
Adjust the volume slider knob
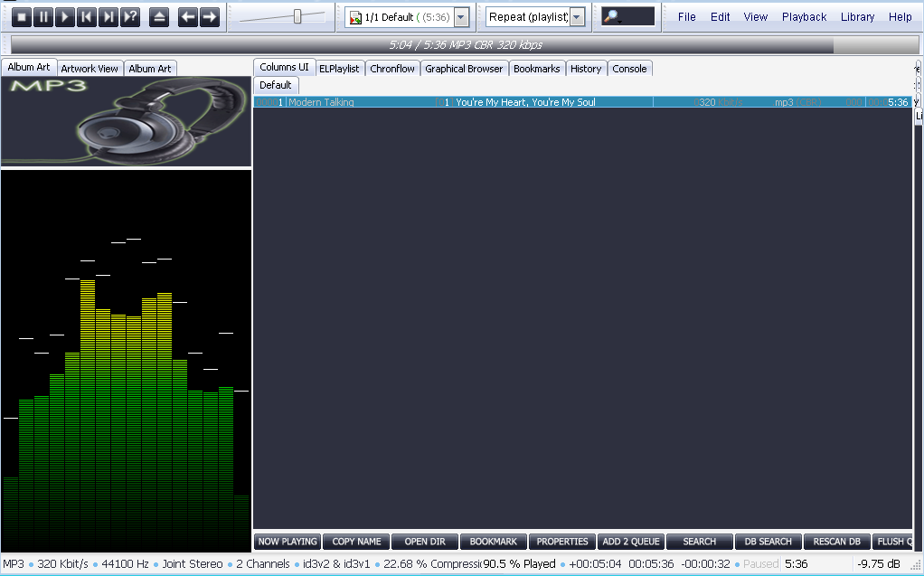[x=297, y=16]
